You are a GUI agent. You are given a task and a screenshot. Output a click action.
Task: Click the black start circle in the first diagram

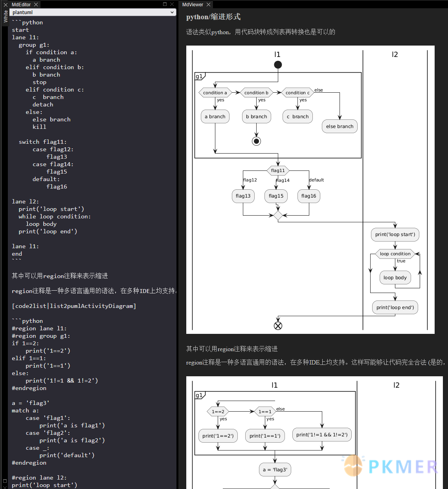coord(278,65)
